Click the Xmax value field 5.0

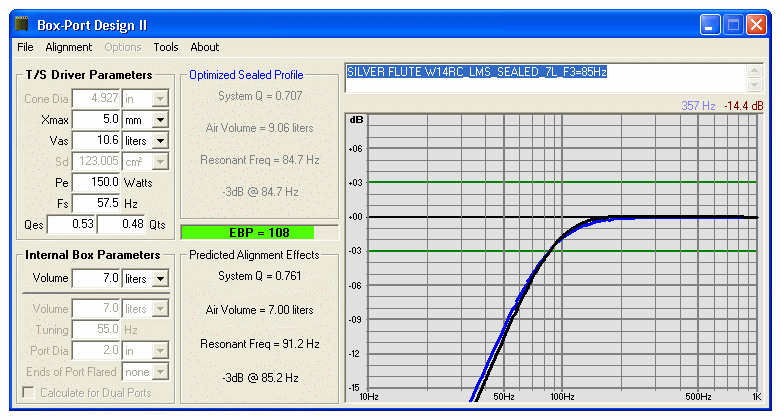pyautogui.click(x=97, y=119)
